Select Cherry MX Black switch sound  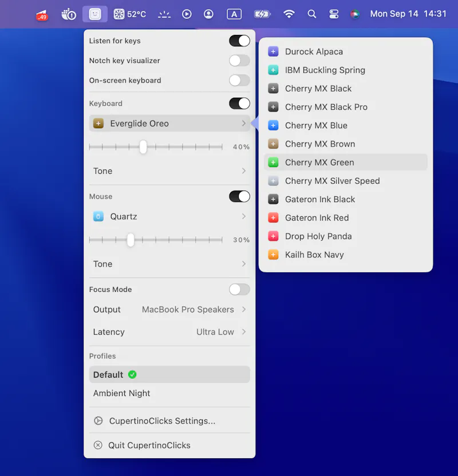click(x=346, y=89)
